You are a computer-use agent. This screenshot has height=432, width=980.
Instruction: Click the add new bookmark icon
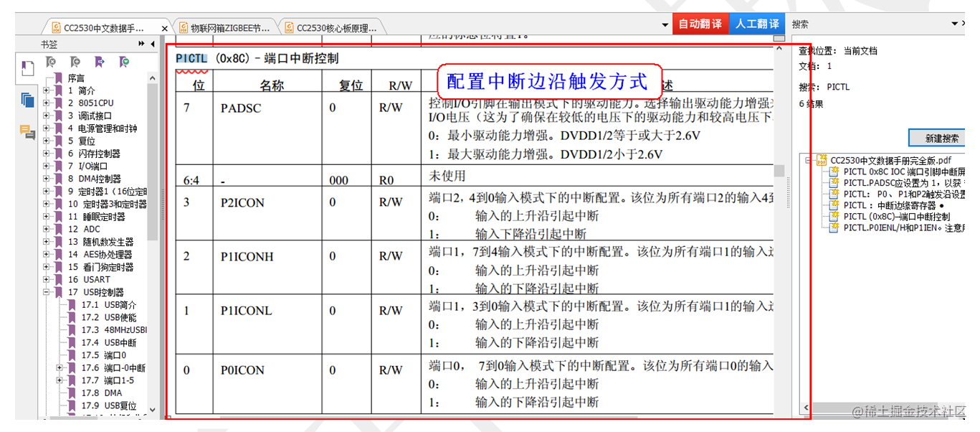click(x=75, y=63)
